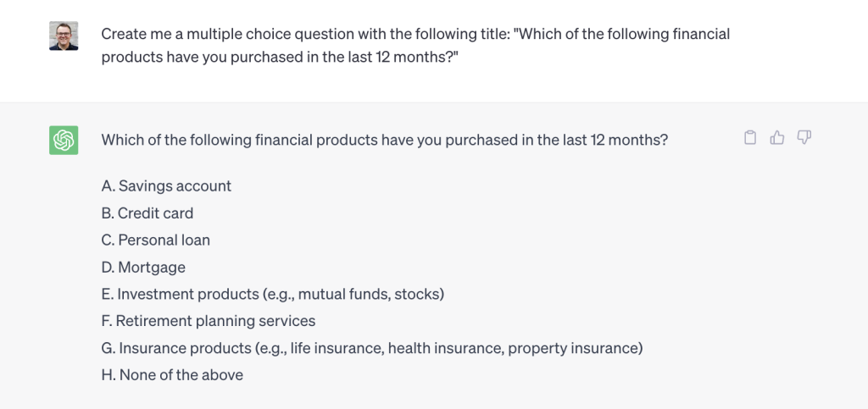Select option F. Retirement planning services
This screenshot has height=409, width=868.
(209, 321)
